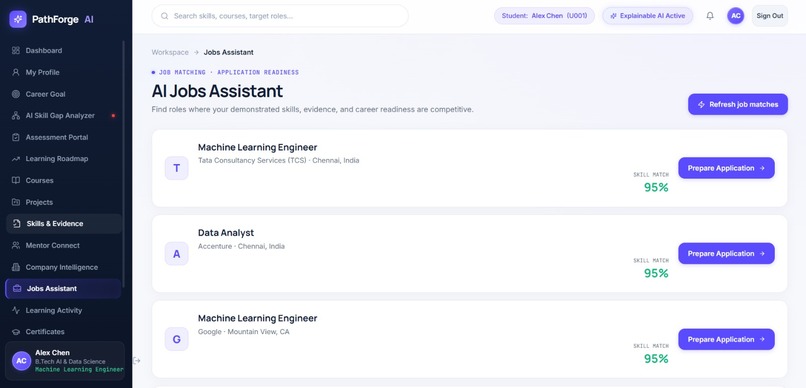Click the 95% skill match on Google card
The height and width of the screenshot is (388, 806).
point(656,359)
